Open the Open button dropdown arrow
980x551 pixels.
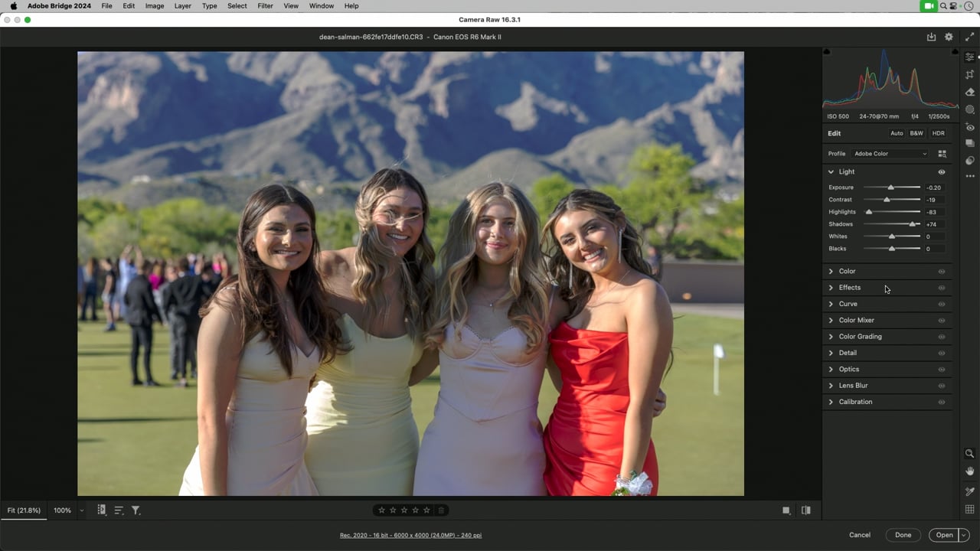click(964, 535)
